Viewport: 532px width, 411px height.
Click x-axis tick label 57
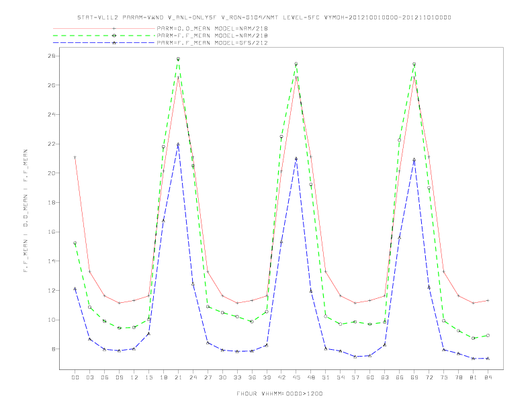click(x=355, y=377)
